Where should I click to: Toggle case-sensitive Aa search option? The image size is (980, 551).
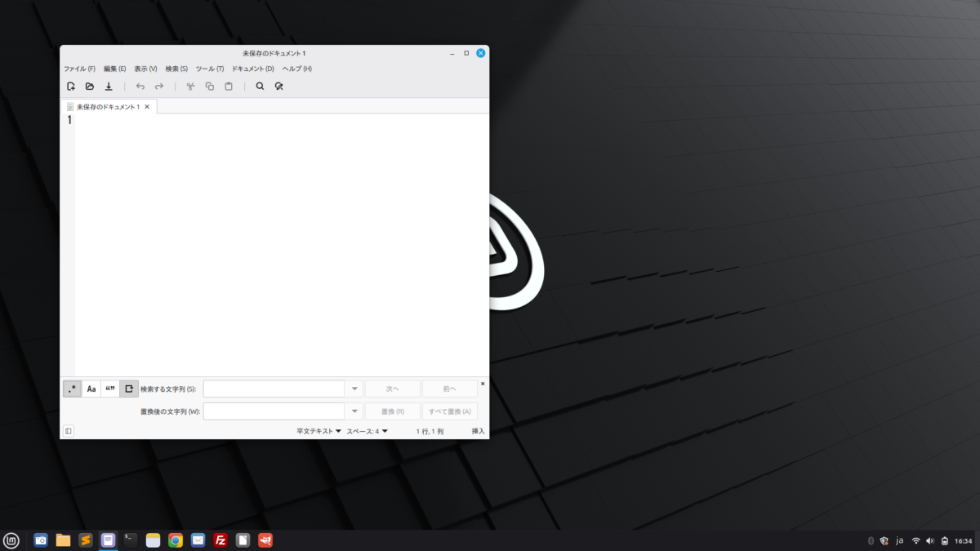coord(91,389)
